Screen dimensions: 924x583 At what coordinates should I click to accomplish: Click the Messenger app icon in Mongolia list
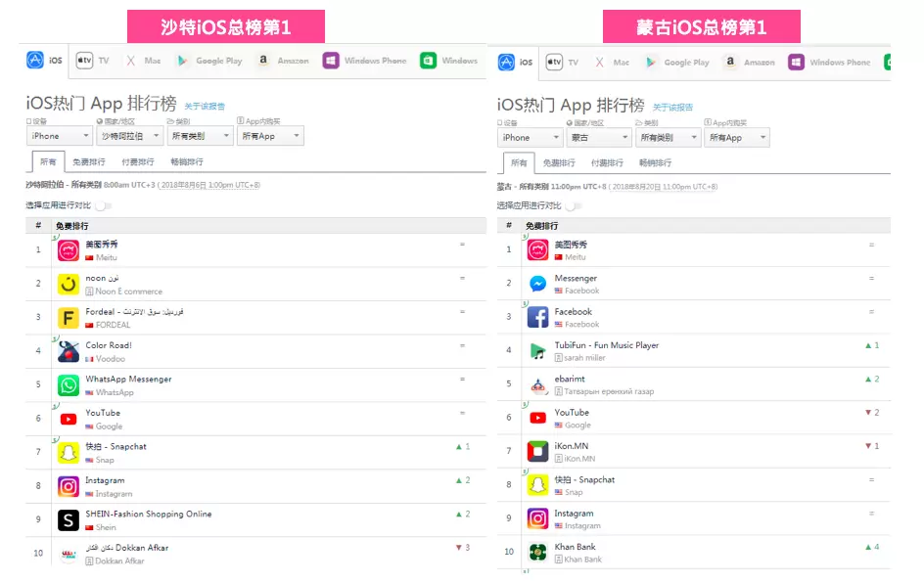[537, 284]
